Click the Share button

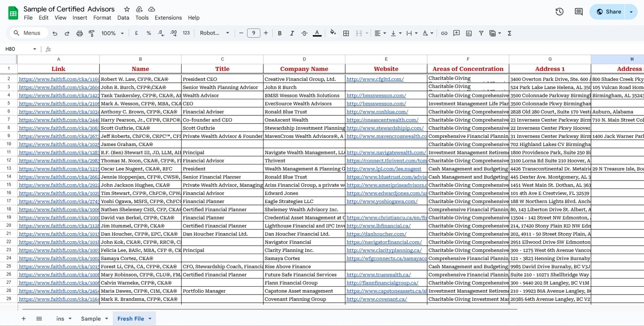pyautogui.click(x=609, y=12)
